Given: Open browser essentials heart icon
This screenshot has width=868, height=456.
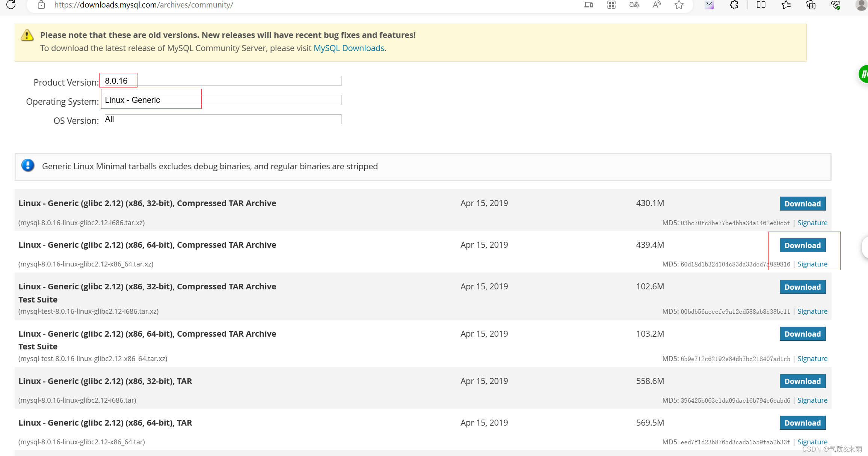Looking at the screenshot, I should coord(836,5).
